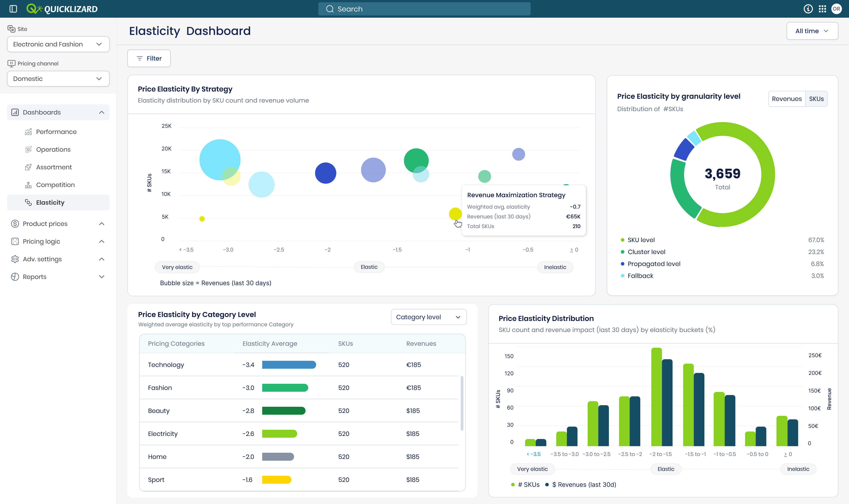This screenshot has height=504, width=849.
Task: Click the Operations icon
Action: (28, 149)
